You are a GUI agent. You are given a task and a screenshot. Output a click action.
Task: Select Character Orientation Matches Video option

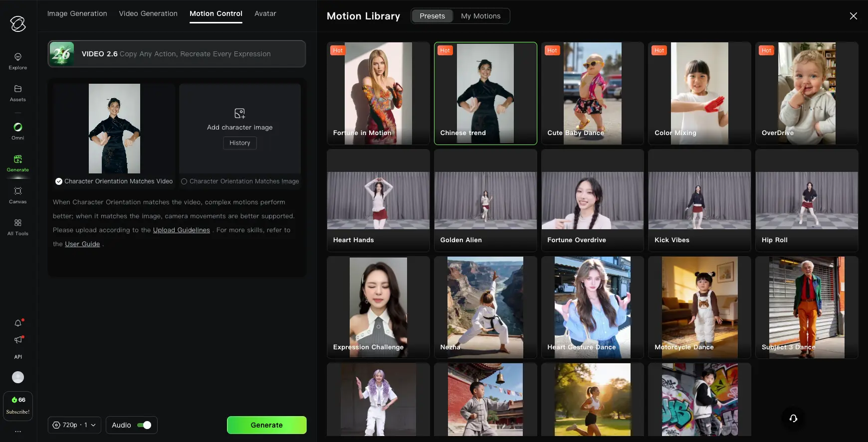point(114,181)
